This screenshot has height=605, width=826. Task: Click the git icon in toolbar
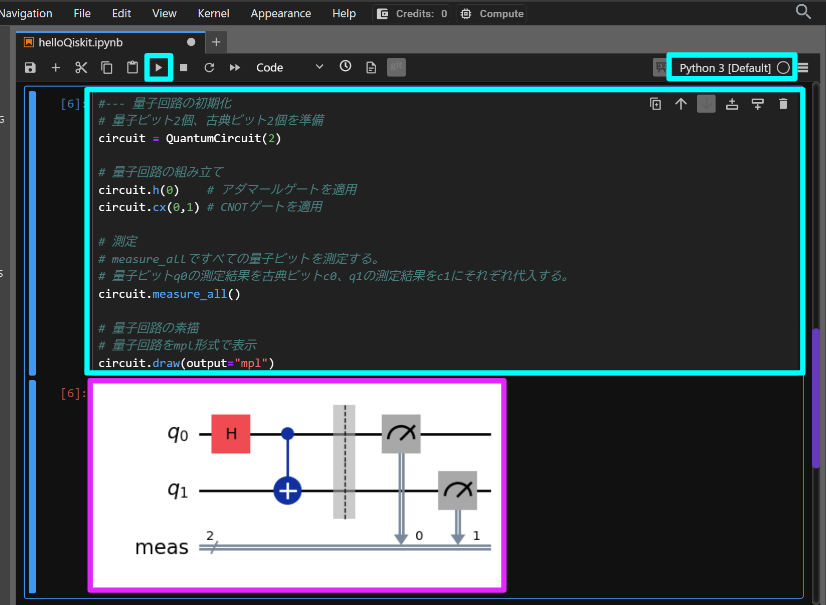point(396,67)
